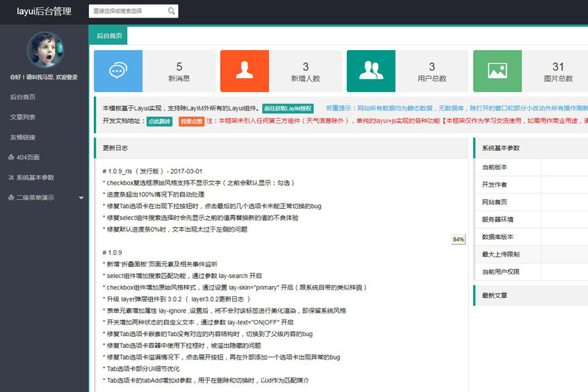Click the layui后台管理 logo title
588x392 pixels.
pyautogui.click(x=44, y=12)
